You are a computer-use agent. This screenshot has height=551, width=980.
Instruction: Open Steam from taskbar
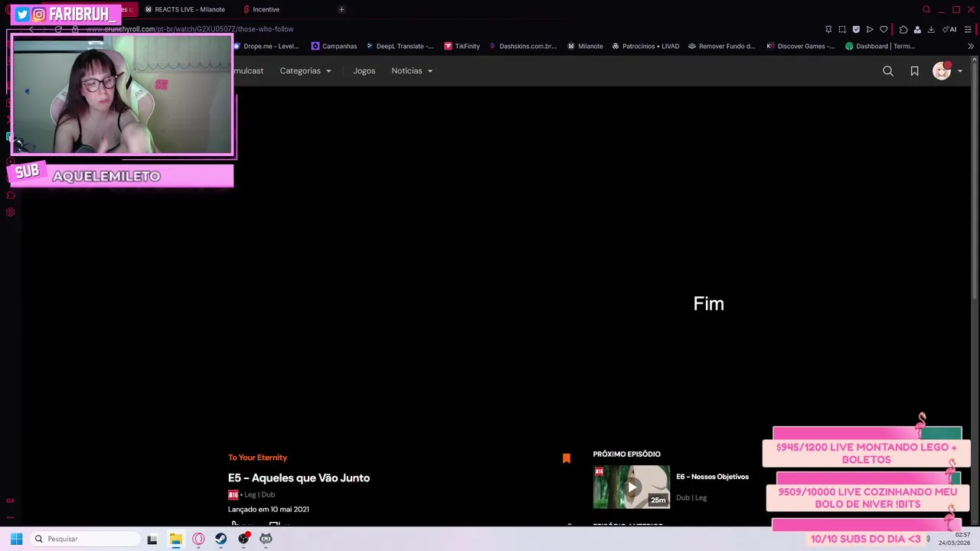[x=220, y=539]
